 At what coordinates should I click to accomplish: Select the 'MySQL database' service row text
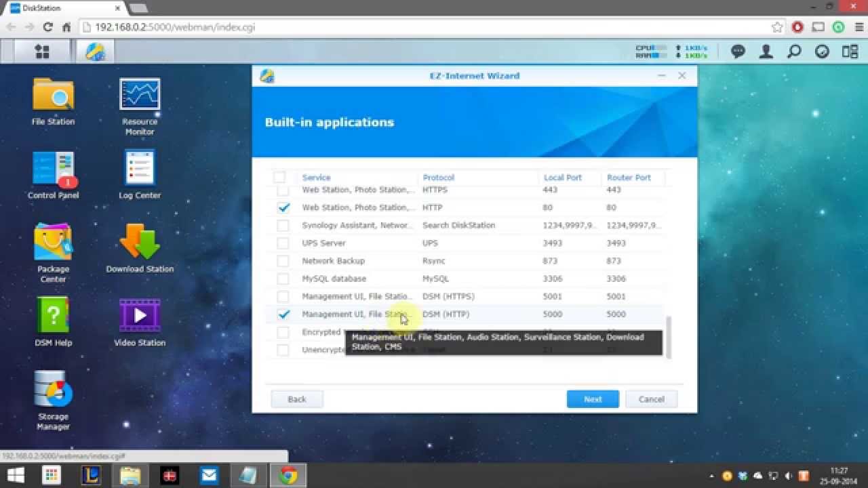point(334,279)
